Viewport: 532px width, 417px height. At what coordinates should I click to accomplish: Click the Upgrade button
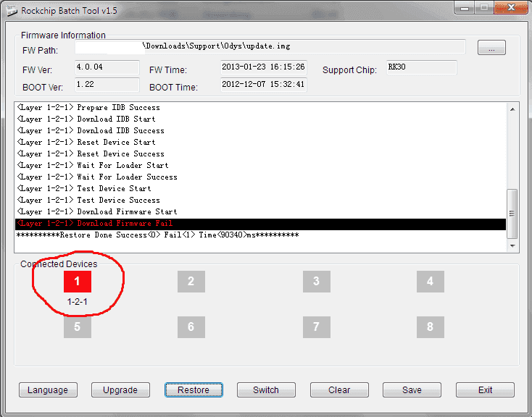[120, 390]
